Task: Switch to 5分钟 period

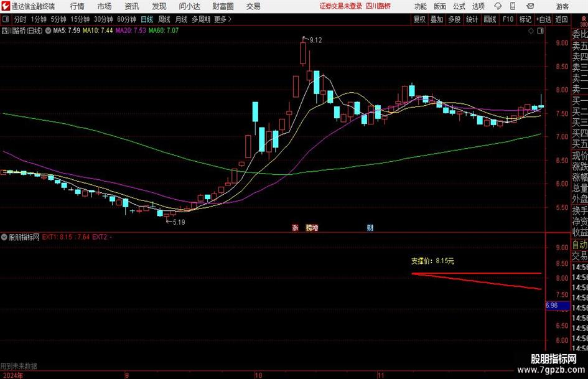Action: 58,19
